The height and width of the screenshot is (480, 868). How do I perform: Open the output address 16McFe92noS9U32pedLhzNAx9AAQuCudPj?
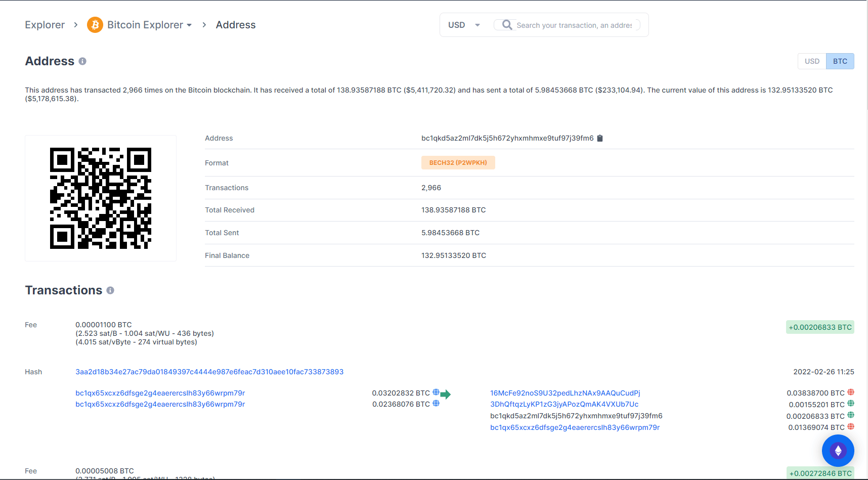565,393
